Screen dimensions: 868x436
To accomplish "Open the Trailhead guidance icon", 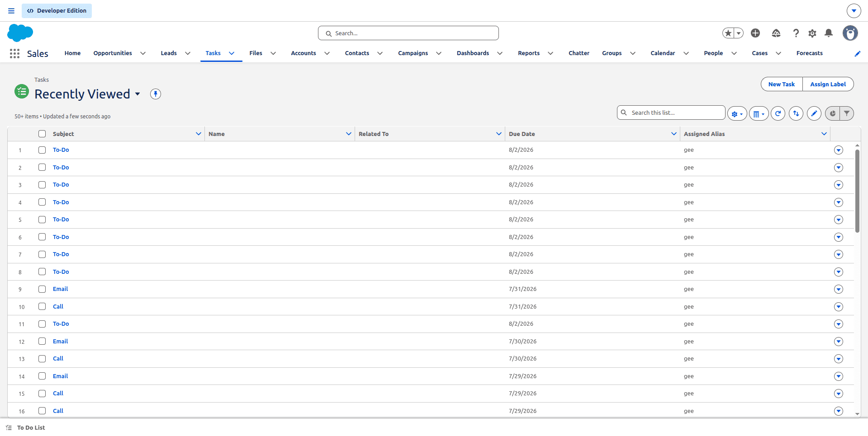I will (776, 33).
